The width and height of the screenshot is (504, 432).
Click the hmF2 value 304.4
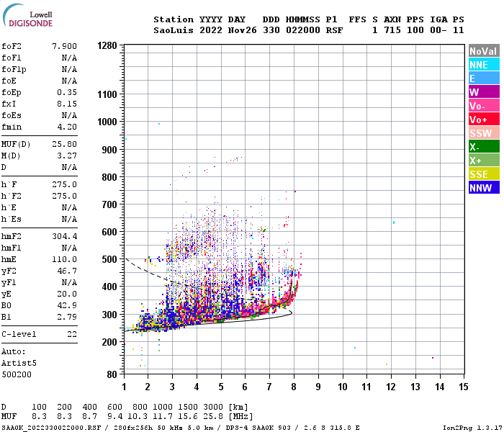(x=64, y=236)
